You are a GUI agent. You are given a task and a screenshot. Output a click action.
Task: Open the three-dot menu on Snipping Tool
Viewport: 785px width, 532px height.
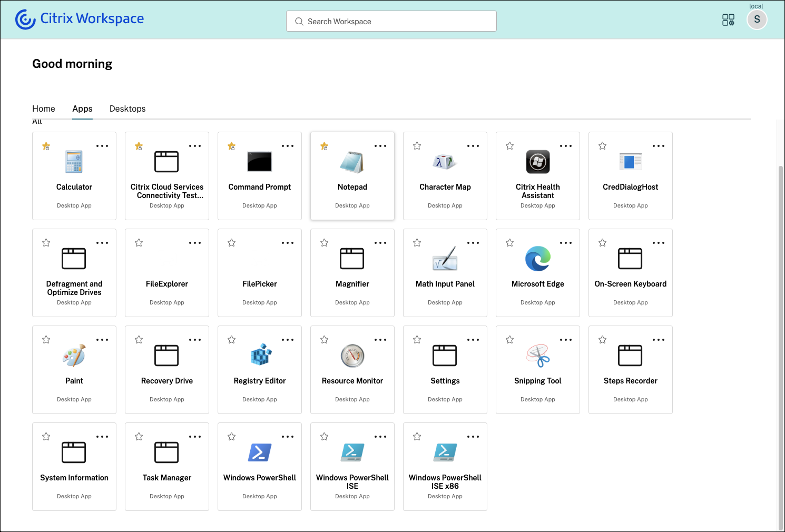[566, 340]
